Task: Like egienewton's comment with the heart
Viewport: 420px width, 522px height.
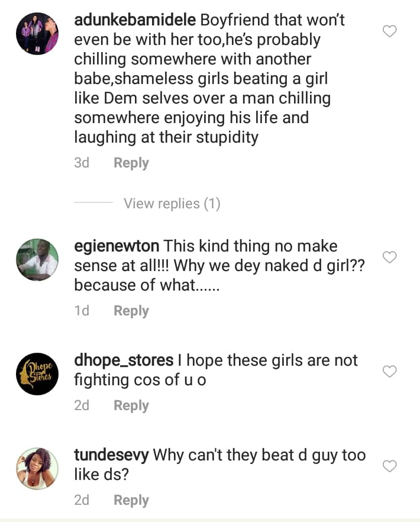Action: pyautogui.click(x=389, y=257)
